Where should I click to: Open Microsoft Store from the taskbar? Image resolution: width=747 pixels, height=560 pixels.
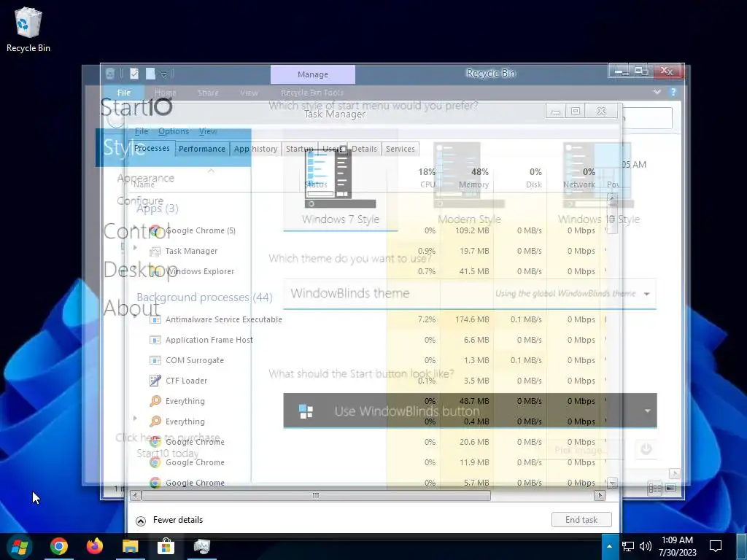coord(166,546)
